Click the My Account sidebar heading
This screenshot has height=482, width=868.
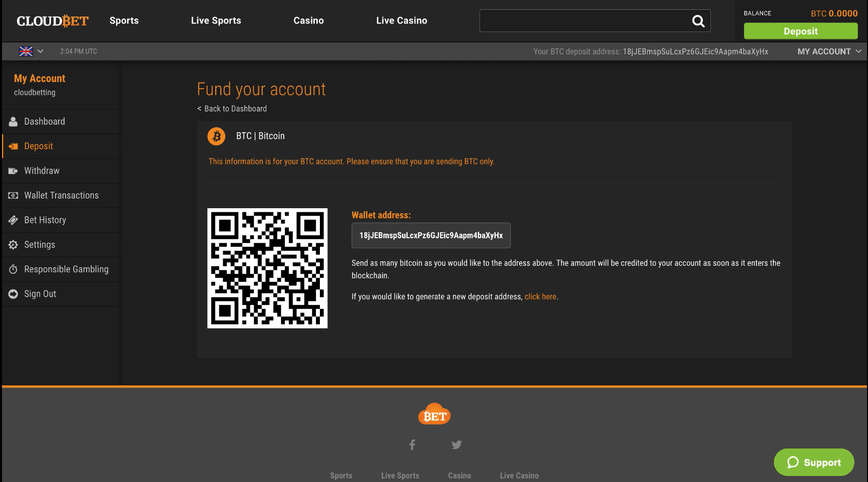(40, 79)
